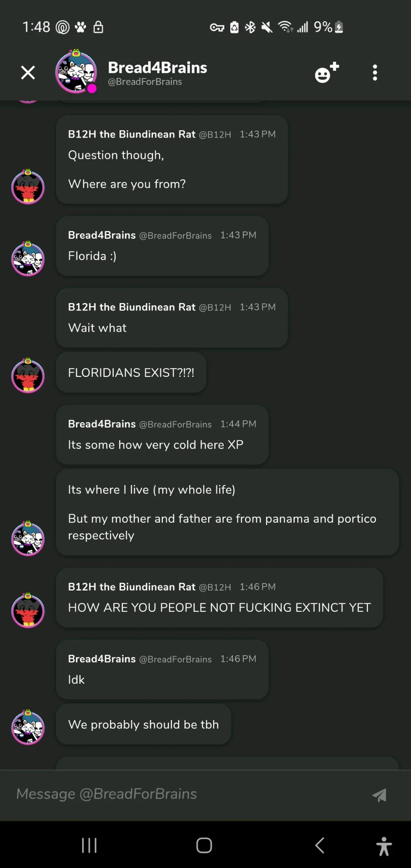The width and height of the screenshot is (411, 868).
Task: Close the chat with the X icon
Action: point(28,73)
